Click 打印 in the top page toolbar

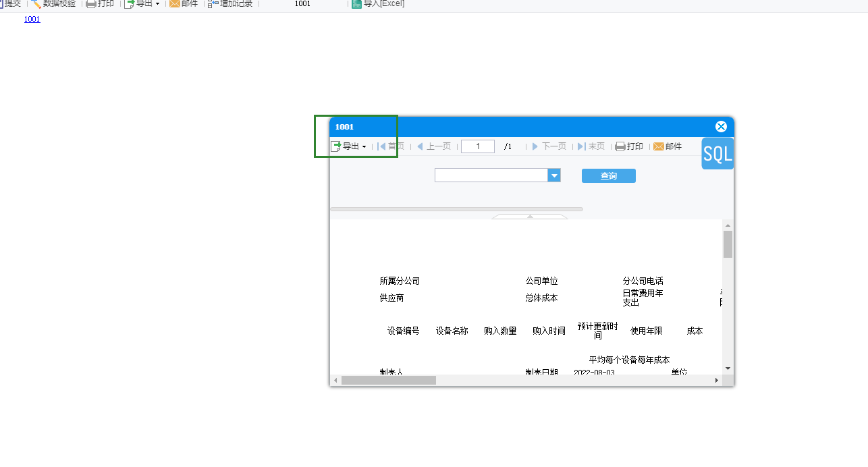tap(100, 3)
